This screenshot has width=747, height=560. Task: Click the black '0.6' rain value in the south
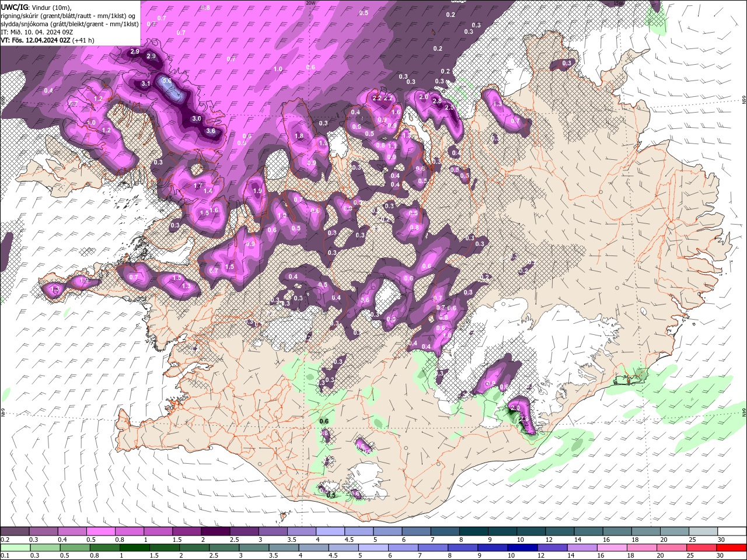pos(324,421)
